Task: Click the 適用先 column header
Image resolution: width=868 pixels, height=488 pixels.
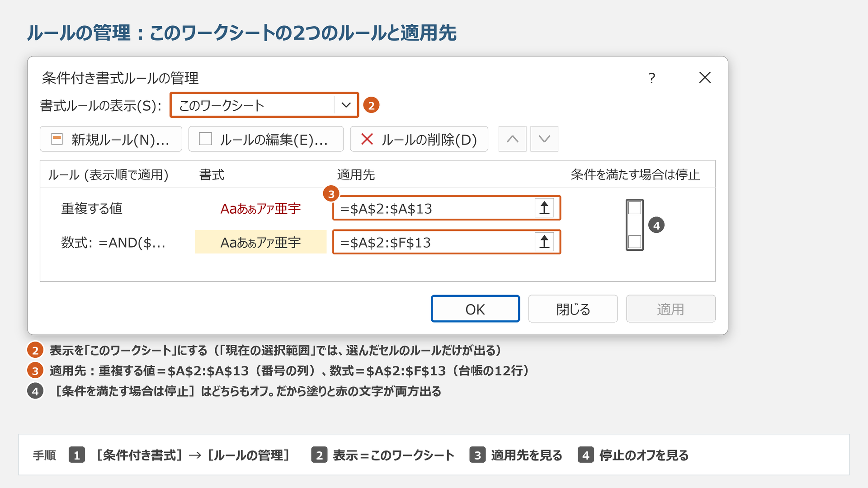Action: pos(356,175)
